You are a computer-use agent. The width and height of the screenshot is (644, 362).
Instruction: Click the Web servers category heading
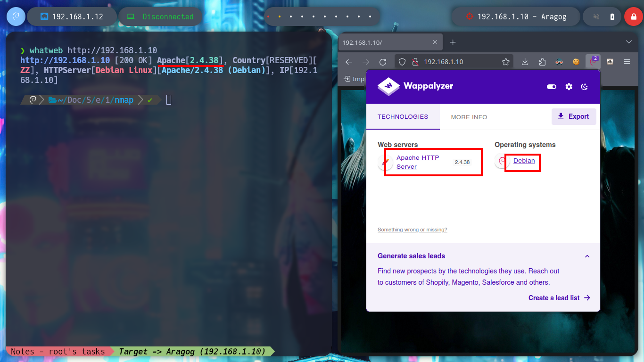pos(398,145)
